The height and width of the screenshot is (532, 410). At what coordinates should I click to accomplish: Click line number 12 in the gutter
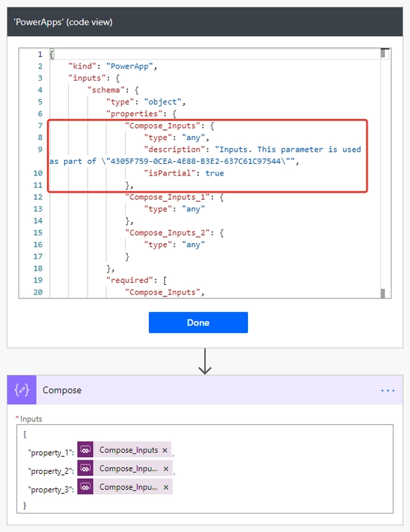click(38, 197)
